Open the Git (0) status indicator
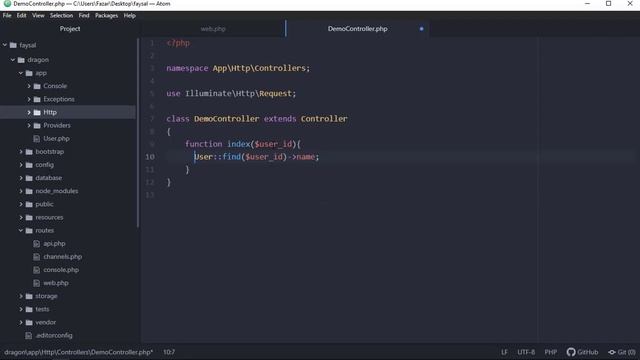640x360 pixels. click(x=622, y=352)
